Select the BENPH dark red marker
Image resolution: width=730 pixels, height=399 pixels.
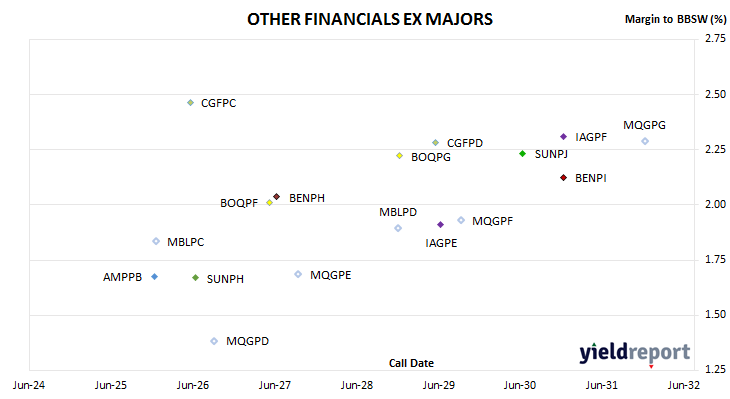point(277,197)
